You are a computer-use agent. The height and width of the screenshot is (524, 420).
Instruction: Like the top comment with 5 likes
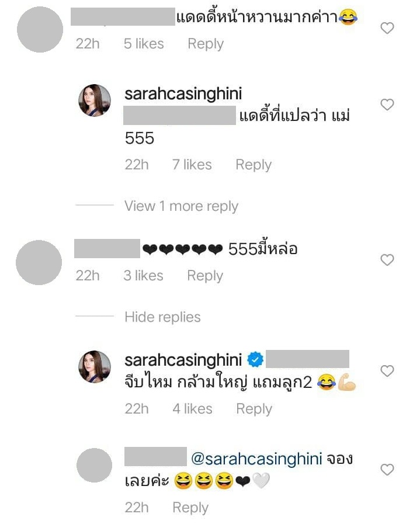pyautogui.click(x=387, y=28)
